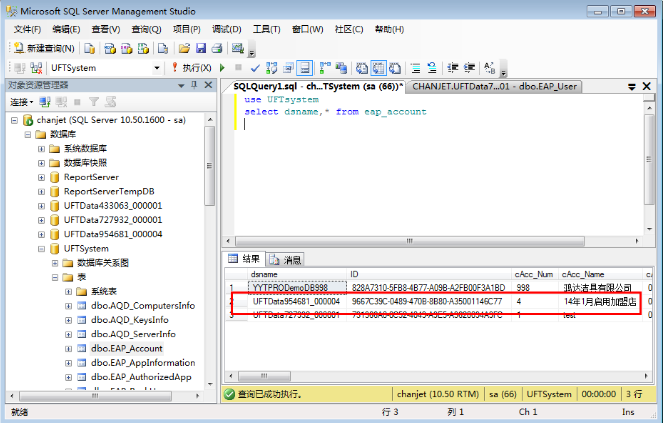Collapse the 数据库 folder node
Image resolution: width=664 pixels, height=423 pixels.
pyautogui.click(x=28, y=135)
